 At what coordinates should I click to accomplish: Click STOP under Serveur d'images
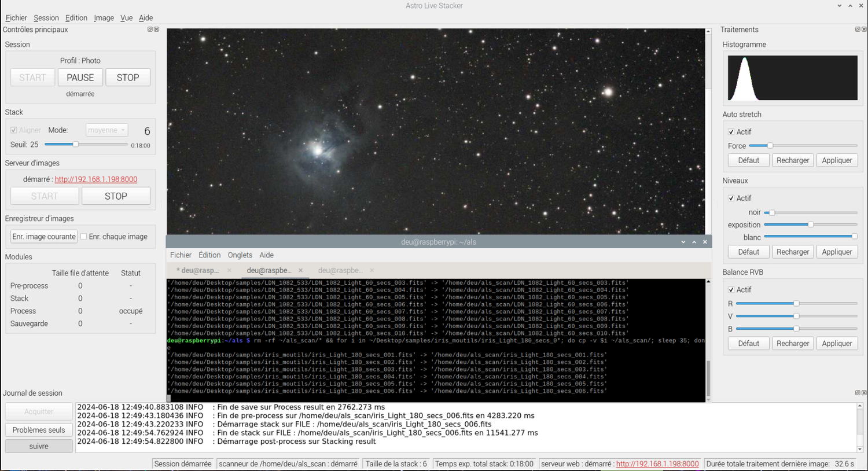116,196
